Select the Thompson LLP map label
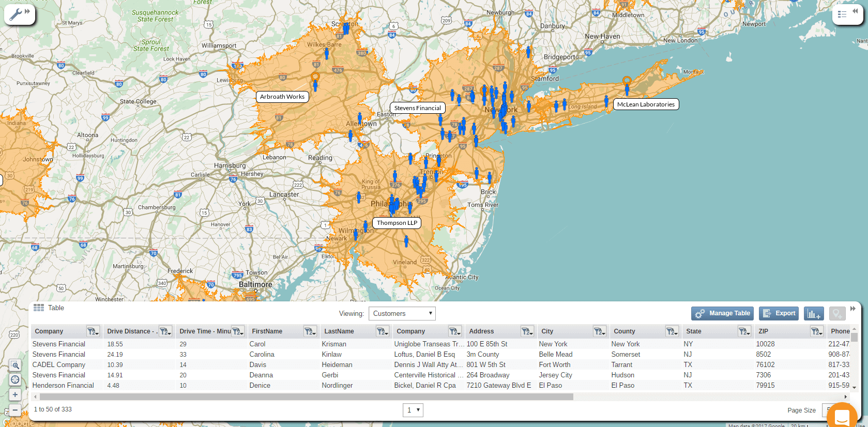This screenshot has width=868, height=427. point(397,223)
